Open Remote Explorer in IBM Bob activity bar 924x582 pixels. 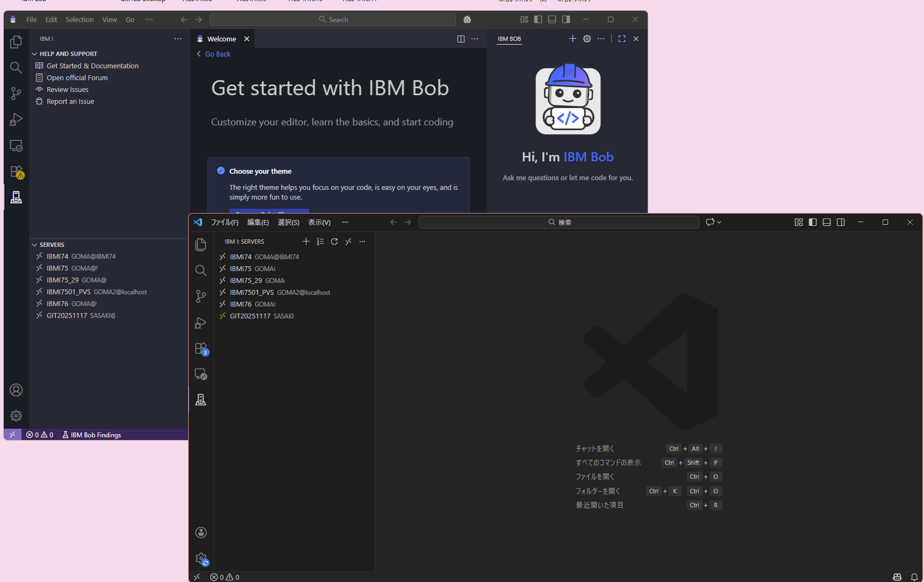pyautogui.click(x=16, y=146)
